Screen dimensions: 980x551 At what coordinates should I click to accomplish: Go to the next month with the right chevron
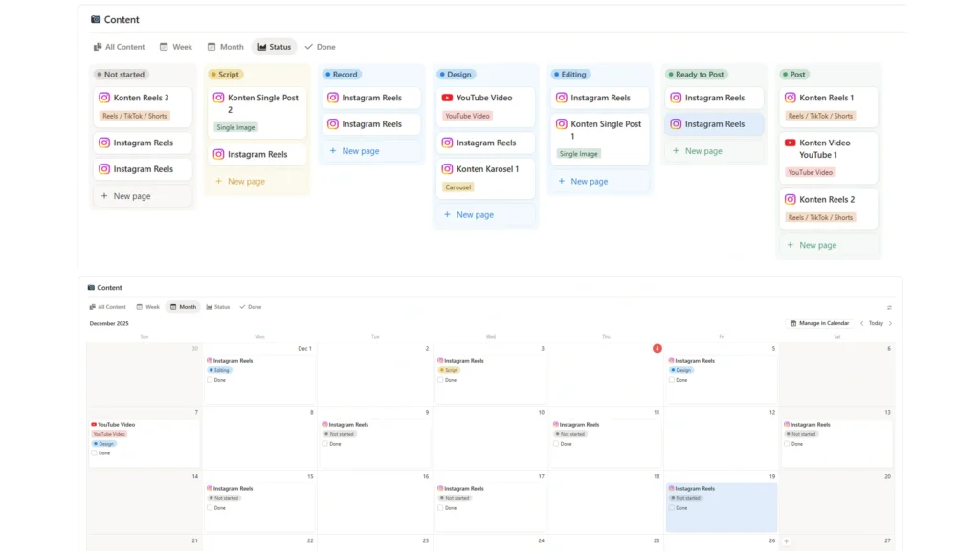(x=890, y=323)
